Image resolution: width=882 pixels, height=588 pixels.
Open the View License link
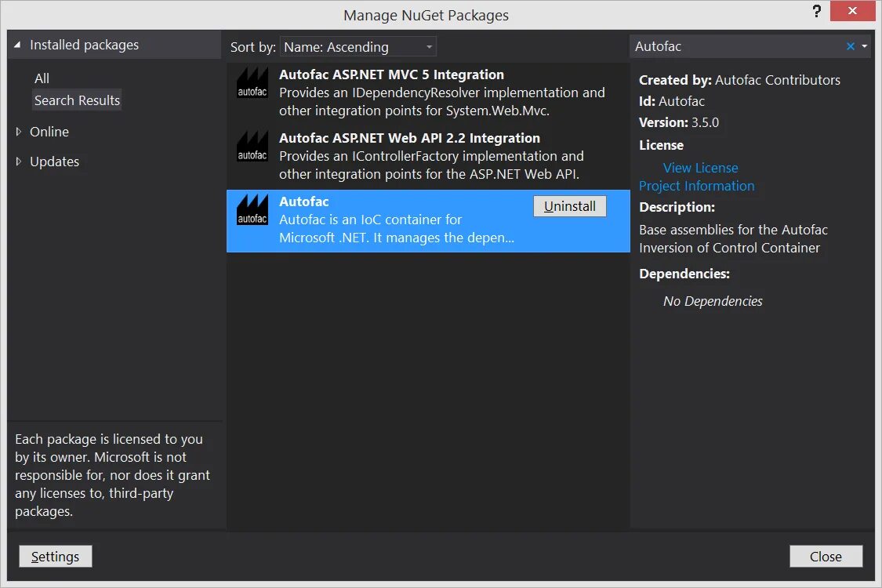coord(700,168)
